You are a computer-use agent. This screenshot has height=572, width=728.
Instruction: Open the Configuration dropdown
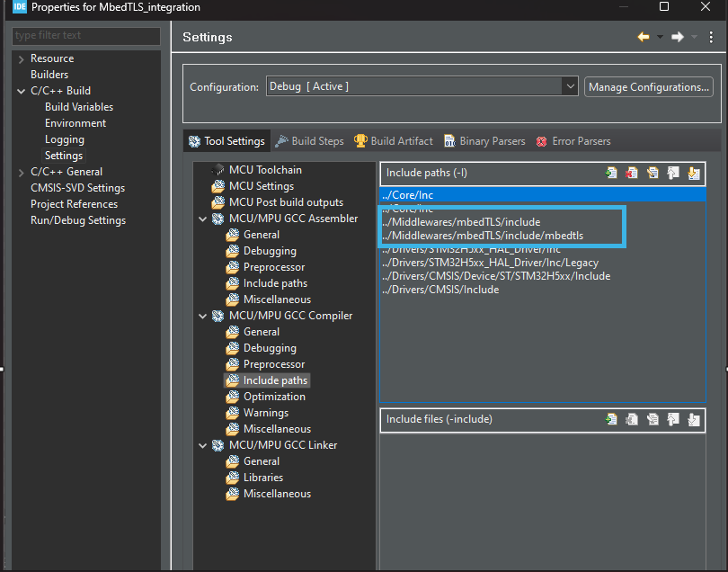pyautogui.click(x=570, y=86)
